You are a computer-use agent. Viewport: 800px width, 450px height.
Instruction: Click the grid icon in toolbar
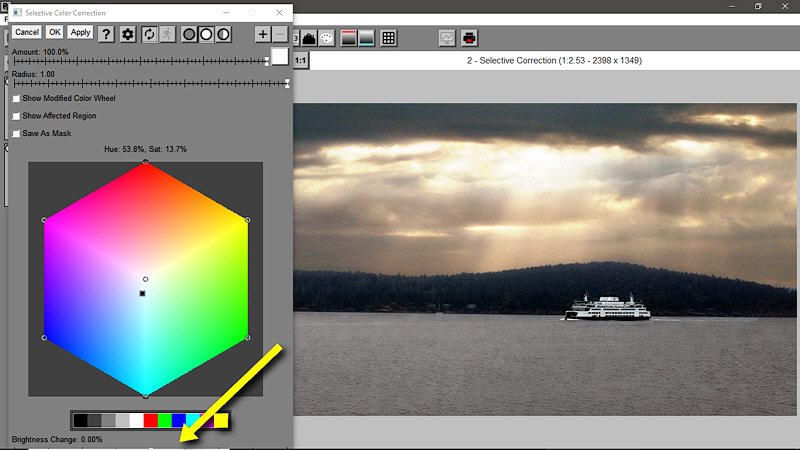tap(389, 38)
